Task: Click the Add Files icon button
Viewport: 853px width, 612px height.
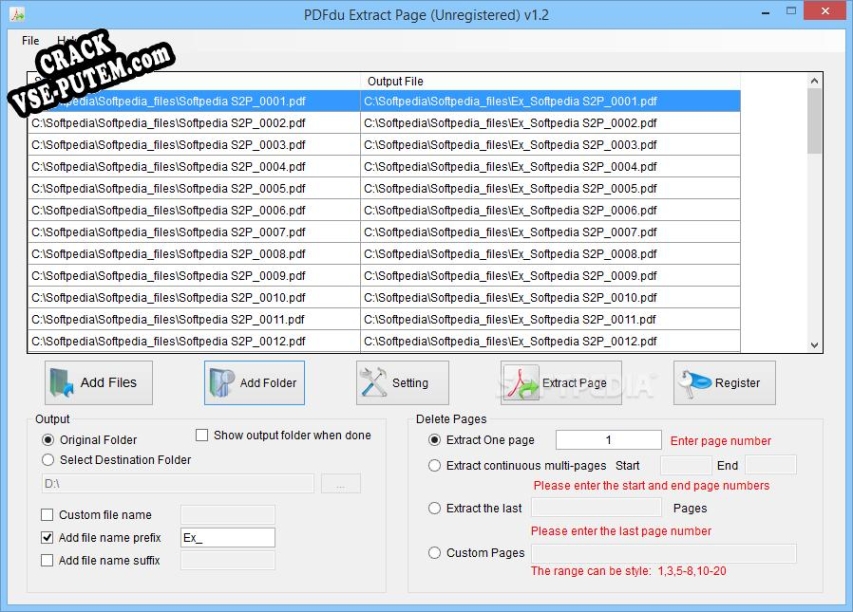Action: coord(98,382)
